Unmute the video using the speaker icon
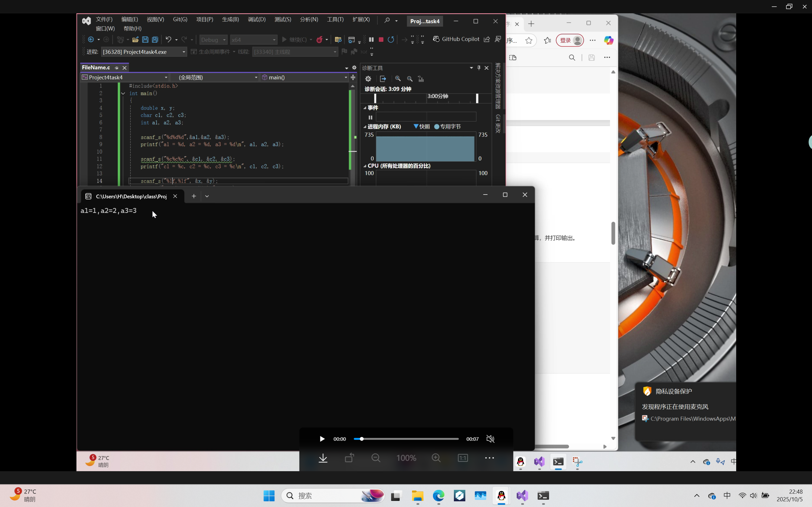 tap(490, 439)
